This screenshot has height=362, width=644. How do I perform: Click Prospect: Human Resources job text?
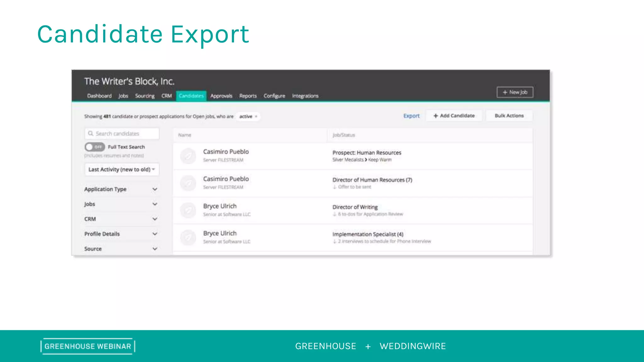367,153
